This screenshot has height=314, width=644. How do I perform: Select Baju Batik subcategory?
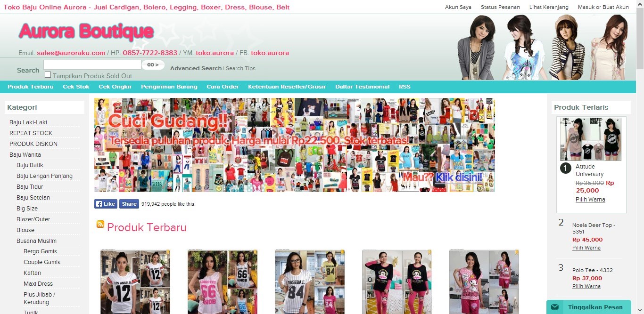[30, 165]
